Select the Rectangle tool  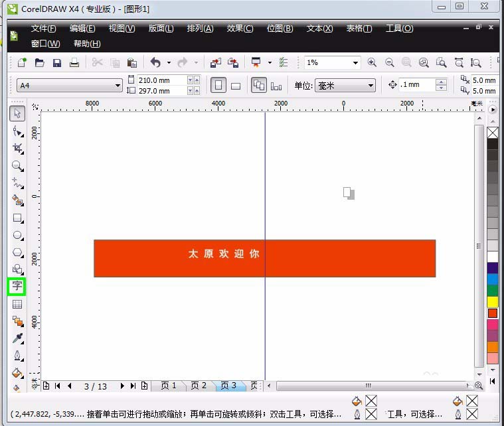click(17, 218)
